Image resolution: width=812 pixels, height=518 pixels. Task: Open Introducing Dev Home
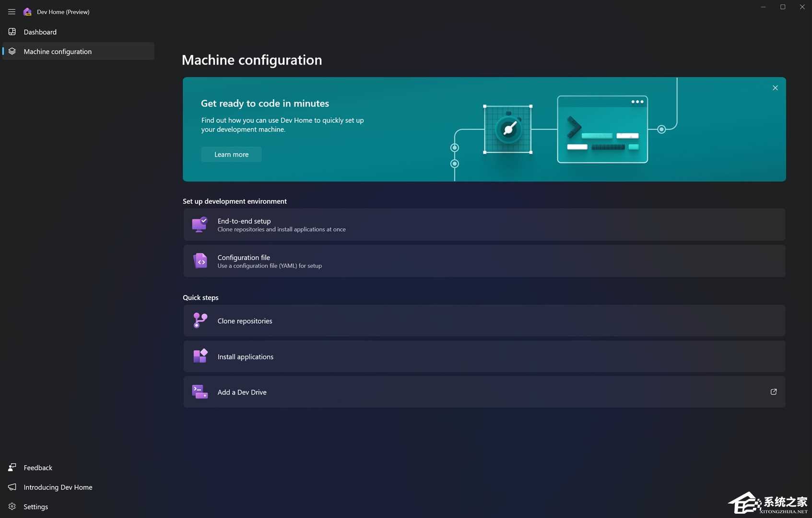click(x=78, y=487)
